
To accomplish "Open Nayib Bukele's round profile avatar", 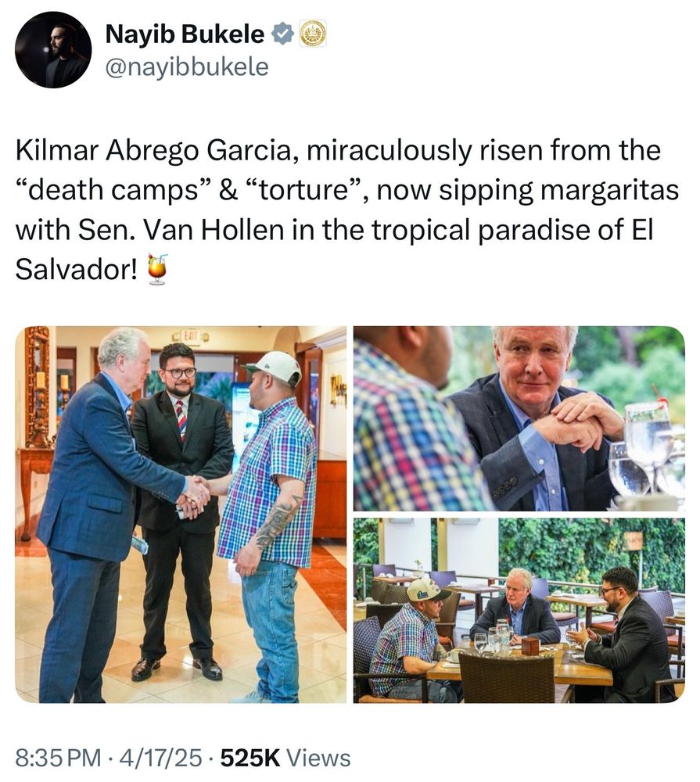I will pyautogui.click(x=53, y=50).
